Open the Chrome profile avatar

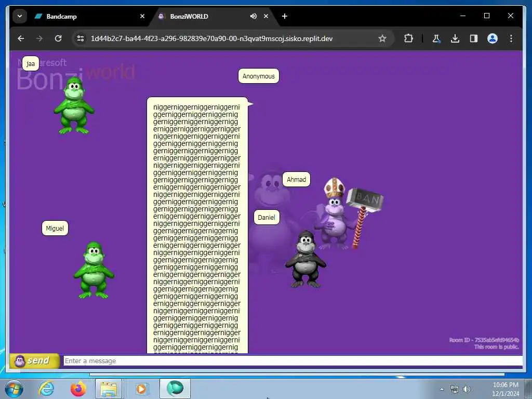(x=493, y=38)
